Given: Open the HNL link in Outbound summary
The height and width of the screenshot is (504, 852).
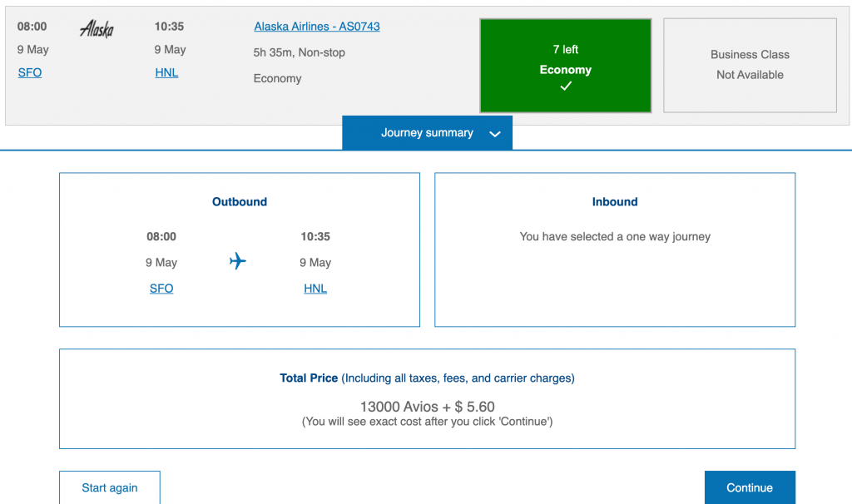Looking at the screenshot, I should click(x=315, y=289).
